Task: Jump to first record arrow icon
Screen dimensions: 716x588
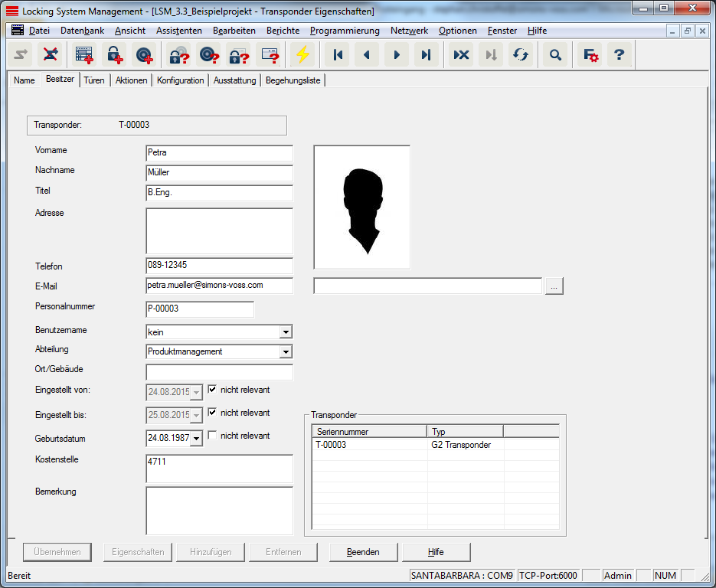Action: (336, 55)
